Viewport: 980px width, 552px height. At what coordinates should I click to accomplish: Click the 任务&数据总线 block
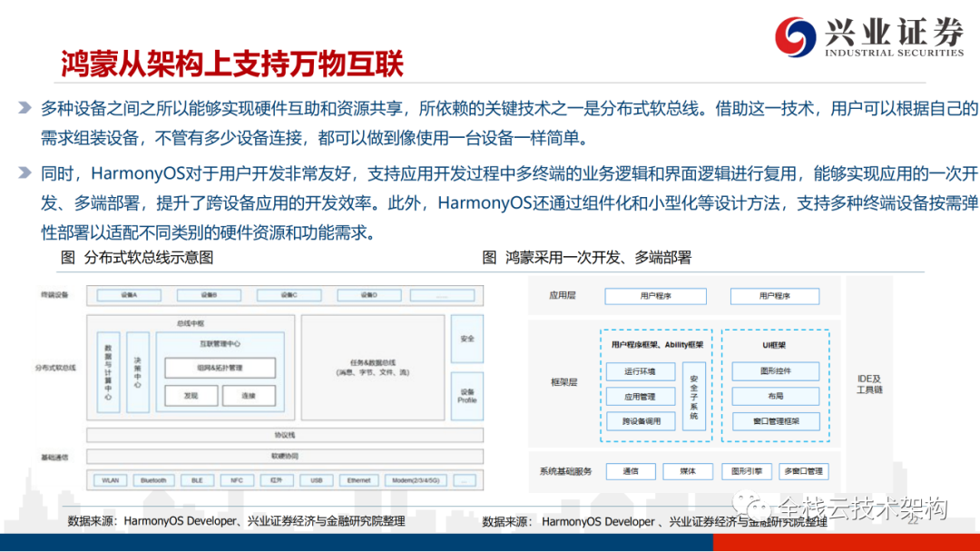[x=373, y=368]
